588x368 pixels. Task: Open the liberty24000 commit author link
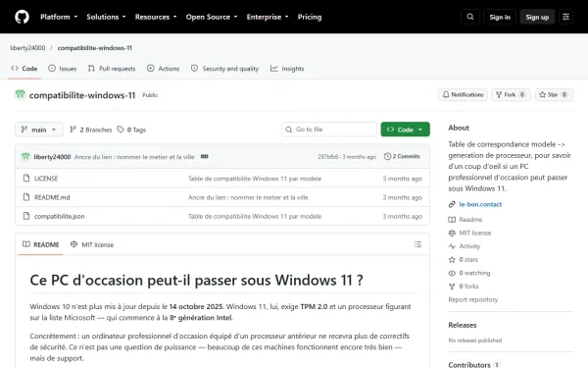click(52, 157)
